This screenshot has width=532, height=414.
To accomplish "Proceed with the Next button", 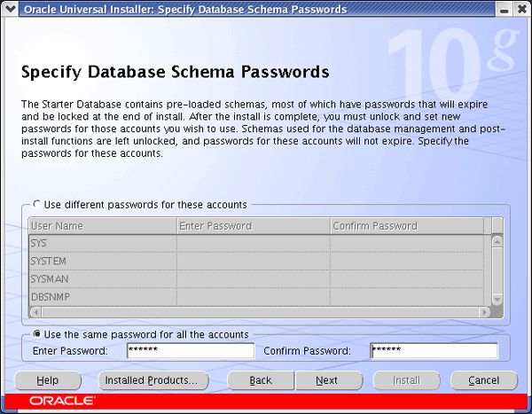I will pyautogui.click(x=326, y=380).
